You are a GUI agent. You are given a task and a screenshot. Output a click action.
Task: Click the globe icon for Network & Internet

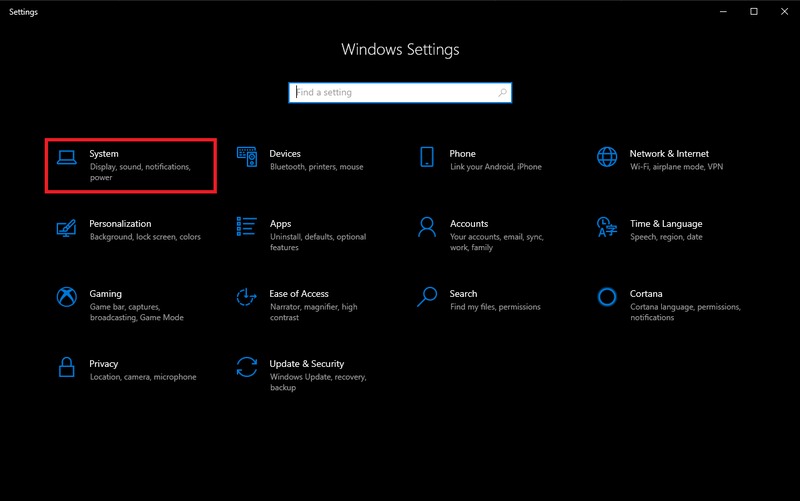(607, 156)
